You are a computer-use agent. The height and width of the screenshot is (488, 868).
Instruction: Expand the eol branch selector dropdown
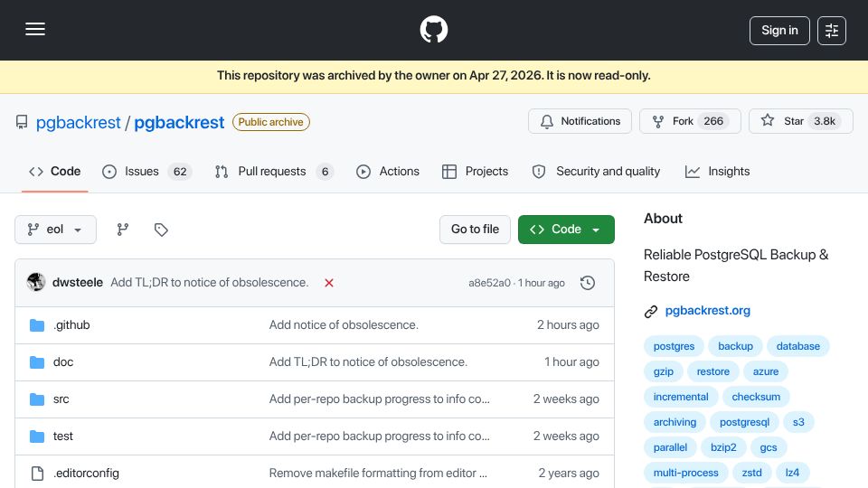55,230
